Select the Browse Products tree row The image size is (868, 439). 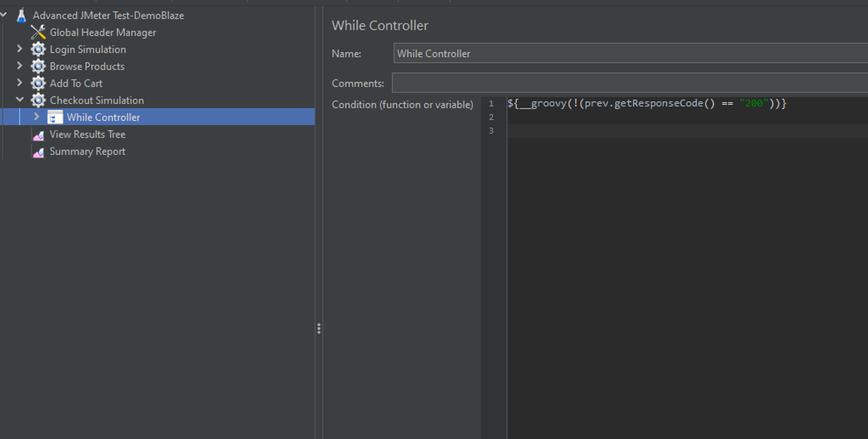click(x=87, y=66)
